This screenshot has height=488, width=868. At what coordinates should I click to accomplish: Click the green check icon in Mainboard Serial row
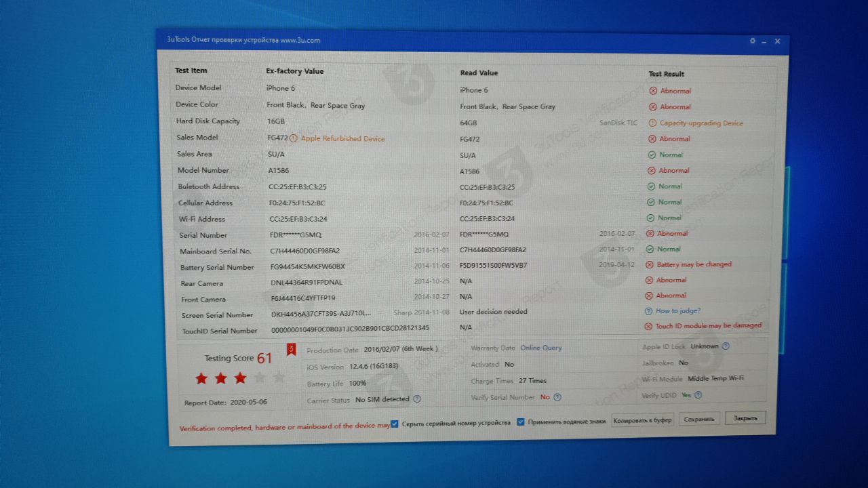tap(650, 249)
